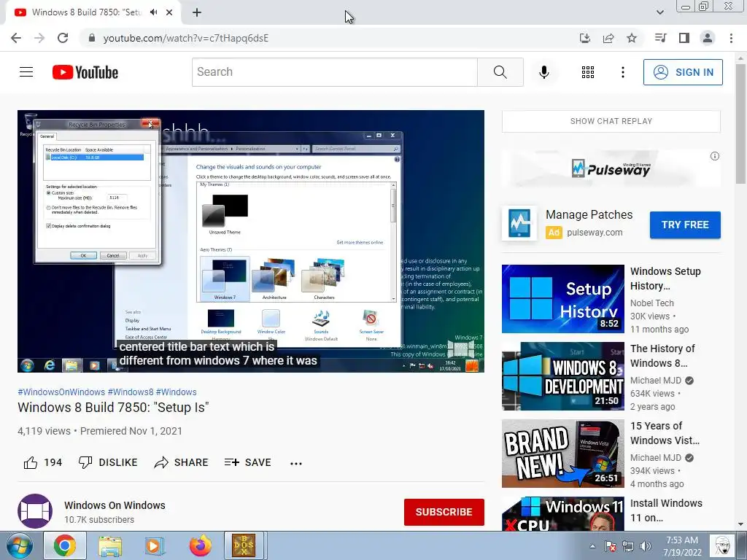747x560 pixels.
Task: Open the Pulseway banner ad
Action: coord(611,168)
